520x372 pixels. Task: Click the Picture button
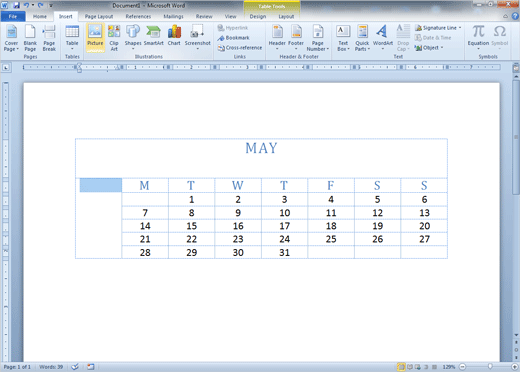pos(95,37)
